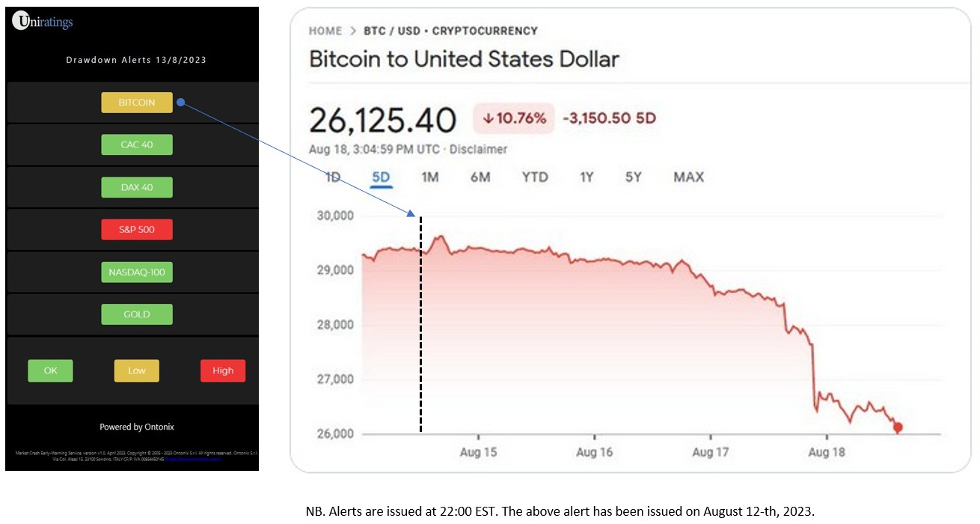Open the red S&P 500 alert
The height and width of the screenshot is (524, 980).
pyautogui.click(x=137, y=229)
